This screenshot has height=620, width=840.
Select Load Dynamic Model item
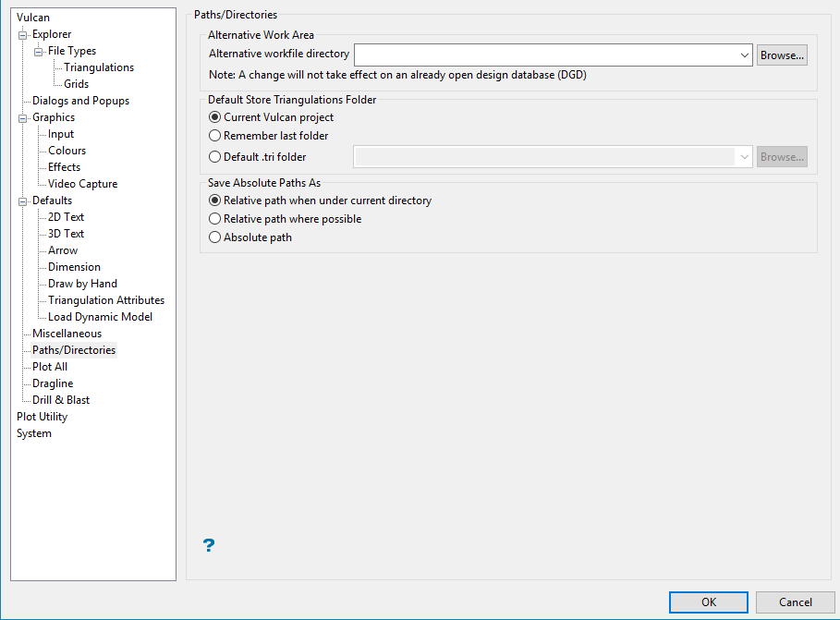point(100,317)
